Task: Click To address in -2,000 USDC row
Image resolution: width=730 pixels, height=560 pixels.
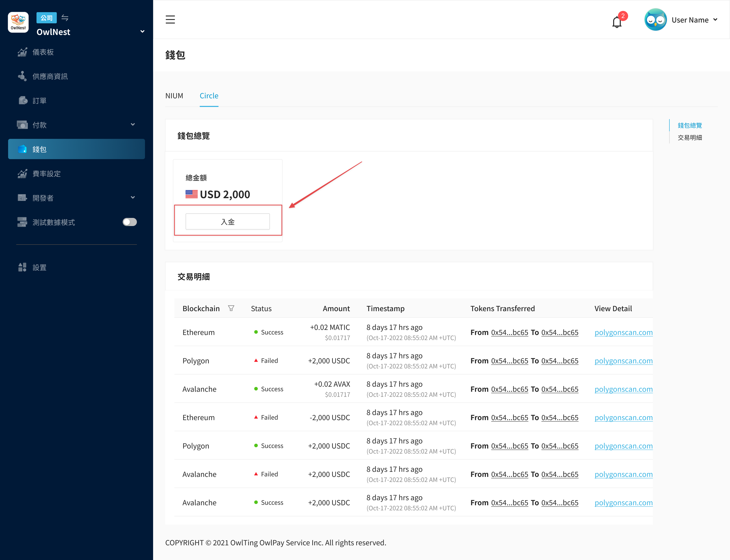Action: pyautogui.click(x=560, y=417)
